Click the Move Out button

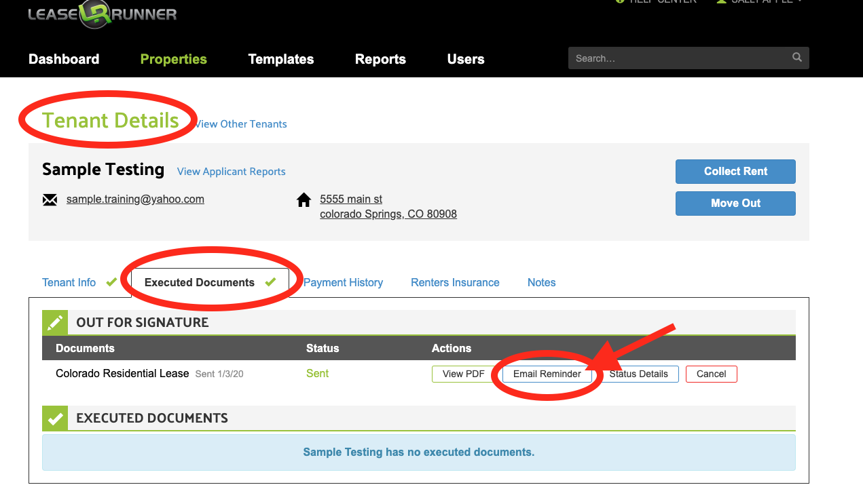click(735, 203)
